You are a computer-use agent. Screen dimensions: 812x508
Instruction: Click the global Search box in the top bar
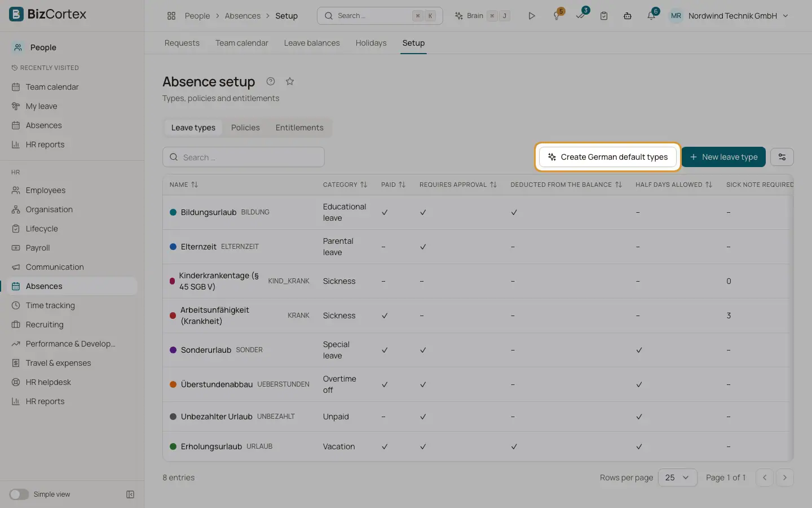[x=380, y=16]
